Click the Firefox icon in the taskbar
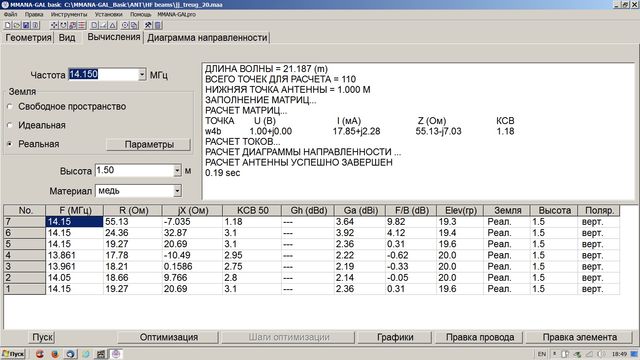Screen dimensions: 640x360 pyautogui.click(x=55, y=354)
